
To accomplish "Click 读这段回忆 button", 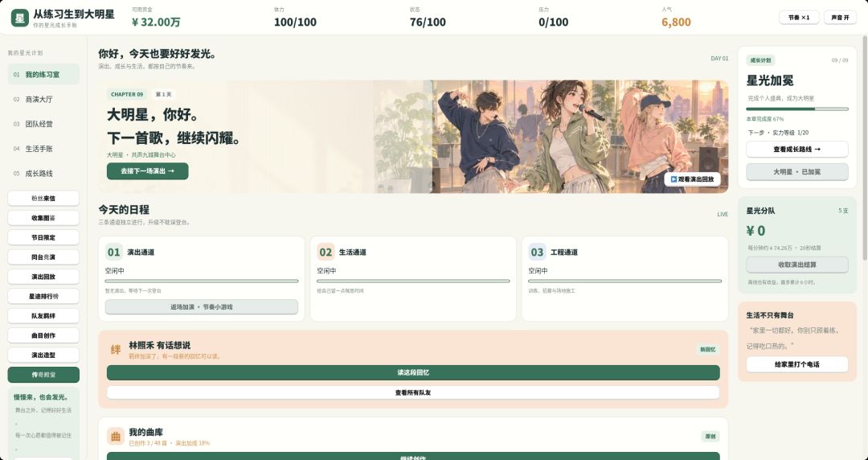I will 413,373.
